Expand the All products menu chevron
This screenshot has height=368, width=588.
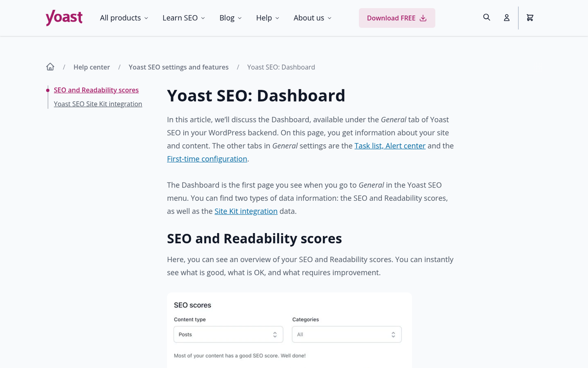tap(146, 18)
